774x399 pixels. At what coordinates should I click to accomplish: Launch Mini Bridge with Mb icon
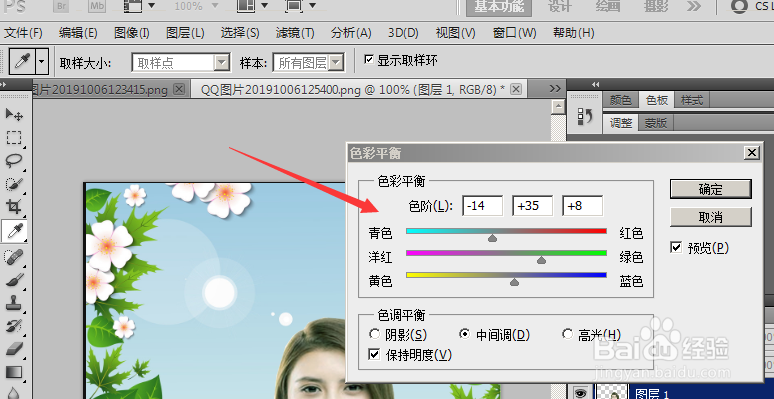click(x=96, y=6)
